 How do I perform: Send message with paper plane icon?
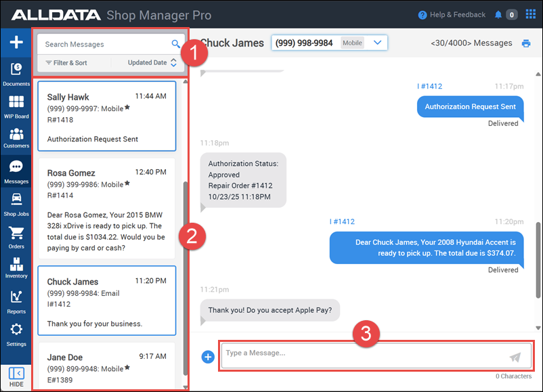515,357
